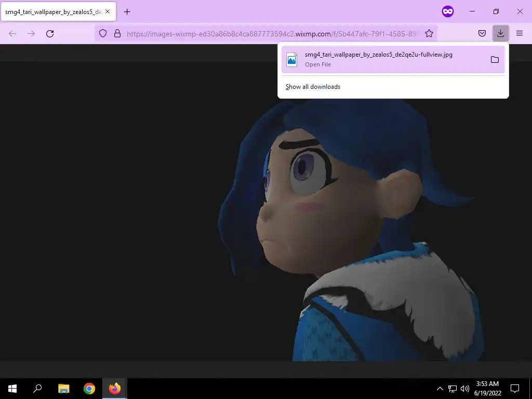532x399 pixels.
Task: Click the Tari wallpaper image
Action: pos(265,211)
